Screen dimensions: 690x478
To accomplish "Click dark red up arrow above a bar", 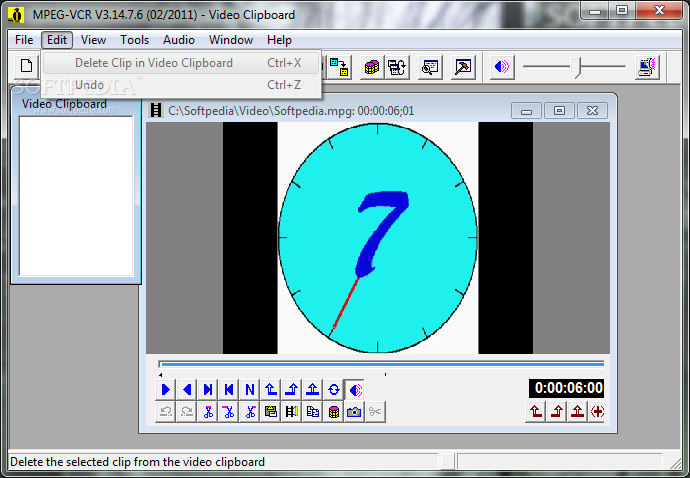I will click(x=577, y=412).
